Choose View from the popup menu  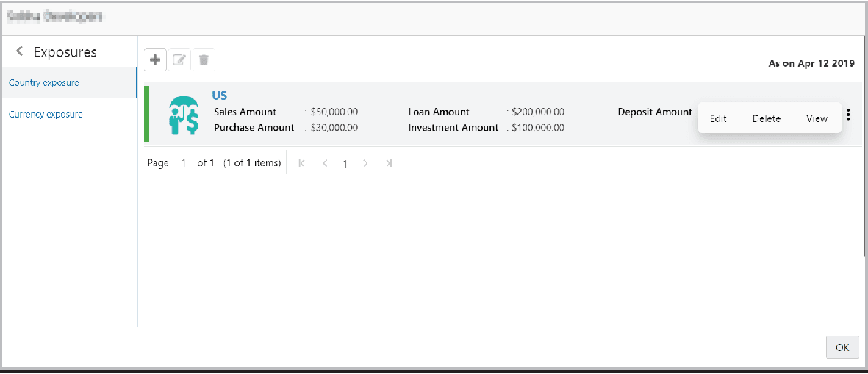coord(817,118)
